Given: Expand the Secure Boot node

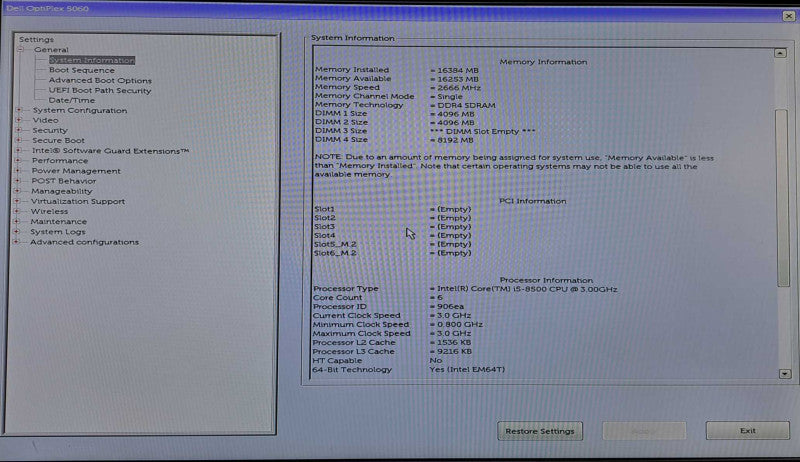Looking at the screenshot, I should 19,140.
